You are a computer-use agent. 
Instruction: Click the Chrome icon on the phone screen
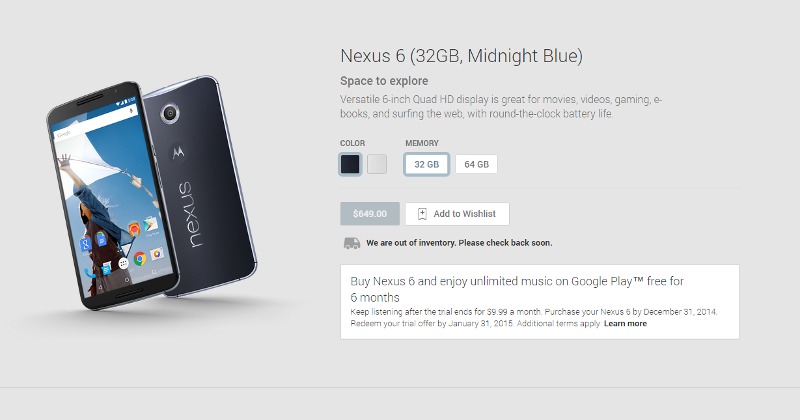click(x=140, y=259)
